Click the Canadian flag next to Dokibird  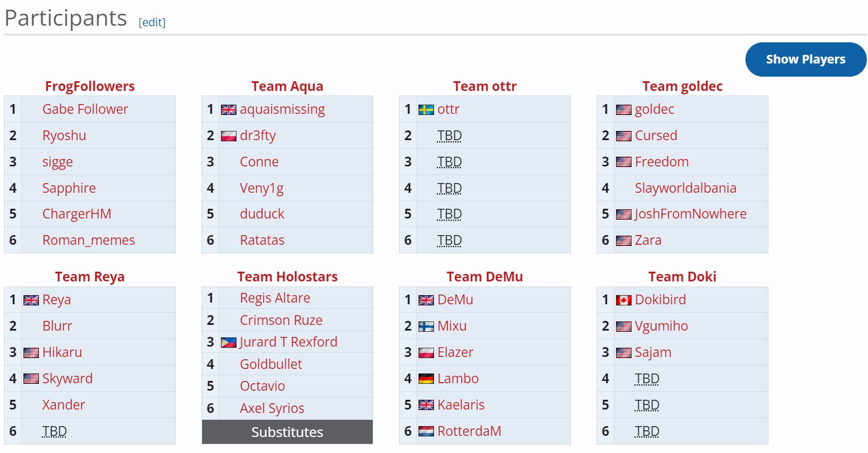624,300
